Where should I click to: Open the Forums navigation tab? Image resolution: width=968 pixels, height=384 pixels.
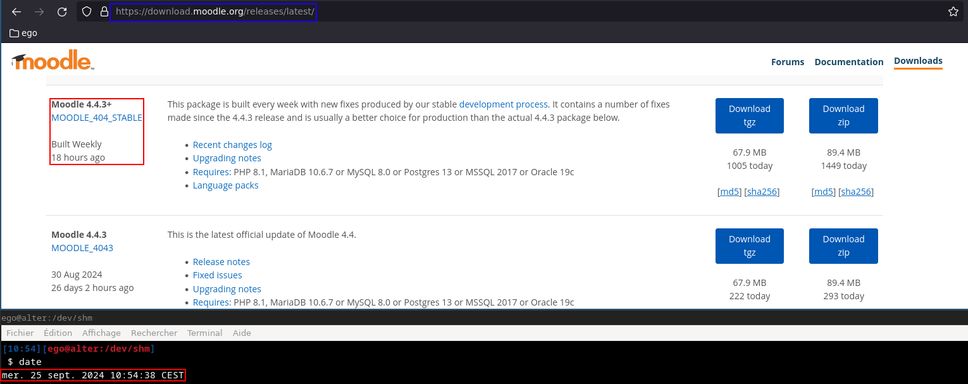tap(788, 62)
